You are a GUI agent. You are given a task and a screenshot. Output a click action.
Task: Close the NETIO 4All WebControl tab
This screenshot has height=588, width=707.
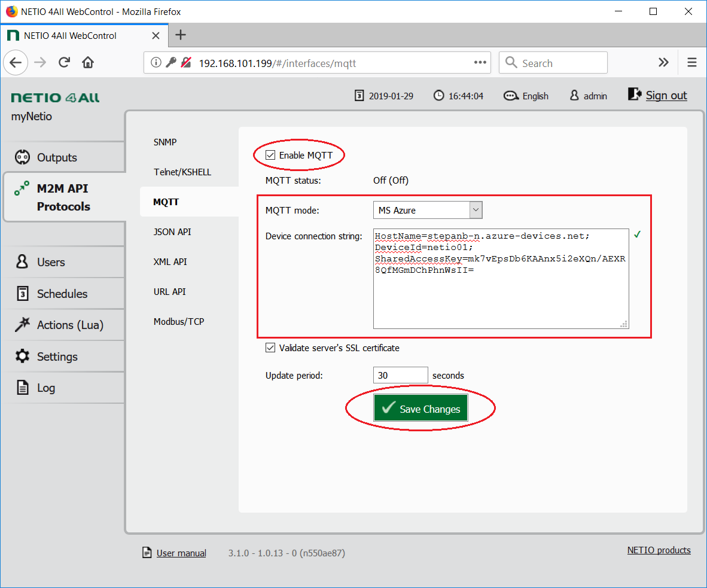pyautogui.click(x=156, y=36)
